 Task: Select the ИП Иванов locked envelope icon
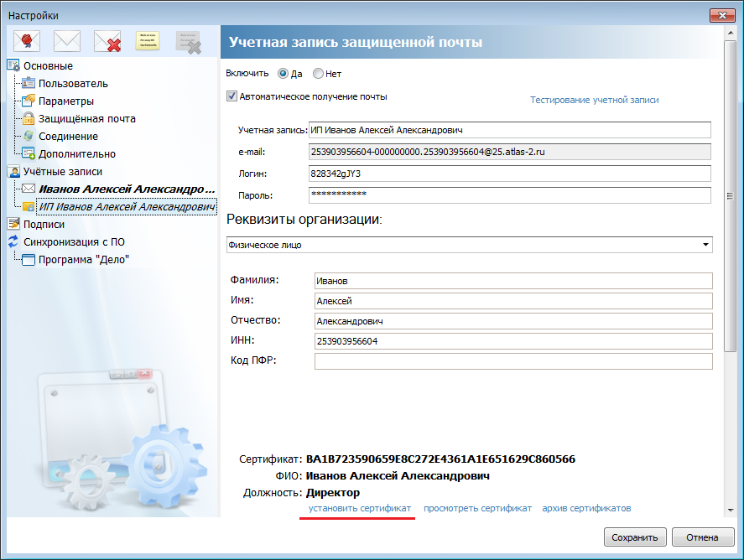[x=29, y=206]
